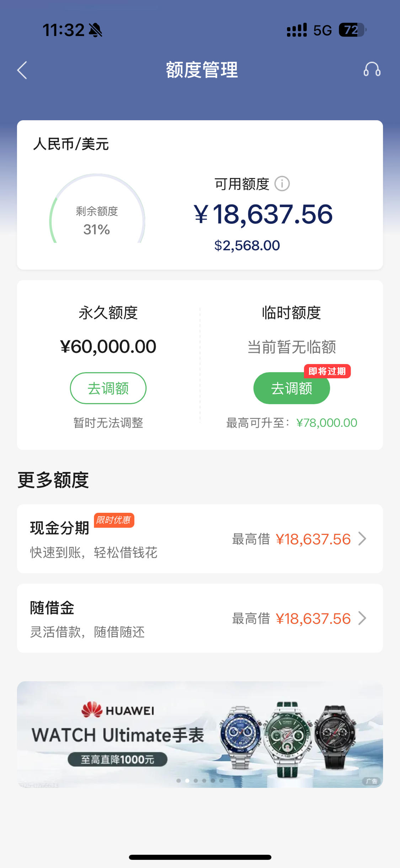Tap the ¥78,000.00 maximum limit link
400x868 pixels.
click(x=326, y=423)
